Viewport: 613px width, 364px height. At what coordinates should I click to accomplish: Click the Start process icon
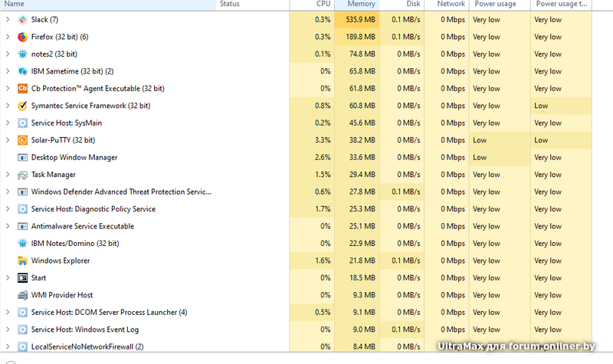(23, 277)
